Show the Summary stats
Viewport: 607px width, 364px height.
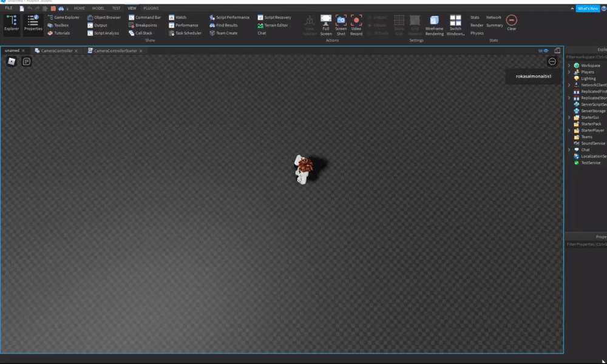click(494, 25)
